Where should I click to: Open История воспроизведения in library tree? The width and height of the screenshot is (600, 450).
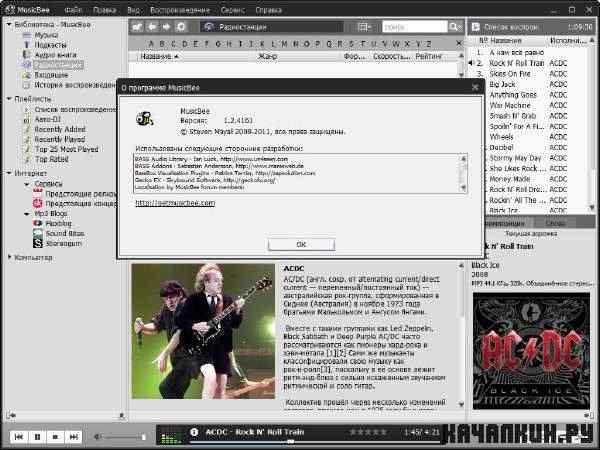[75, 85]
